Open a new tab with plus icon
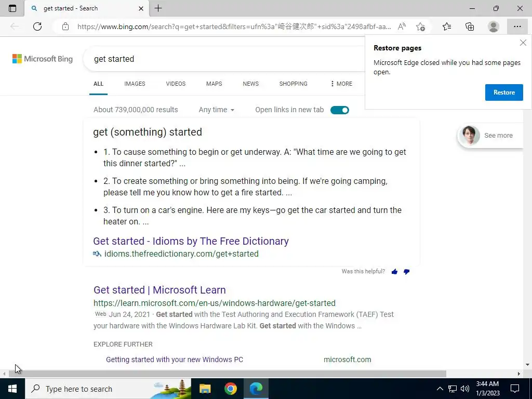This screenshot has height=399, width=532. (x=158, y=8)
